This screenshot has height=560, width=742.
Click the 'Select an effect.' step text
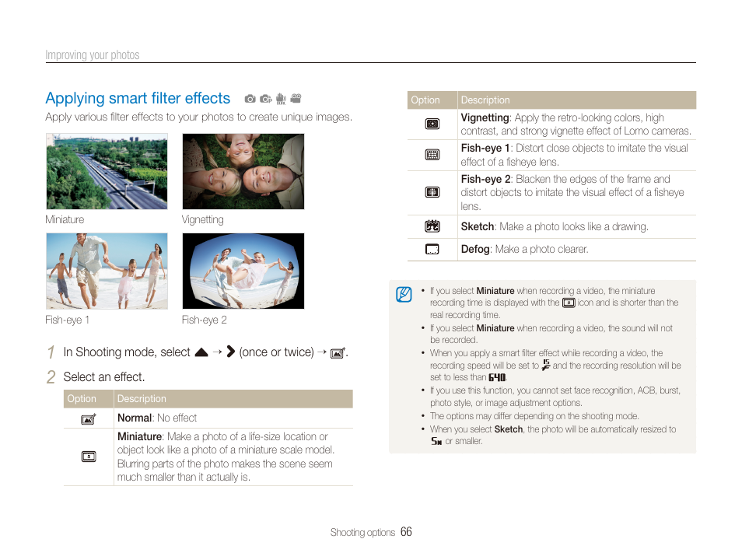click(104, 376)
